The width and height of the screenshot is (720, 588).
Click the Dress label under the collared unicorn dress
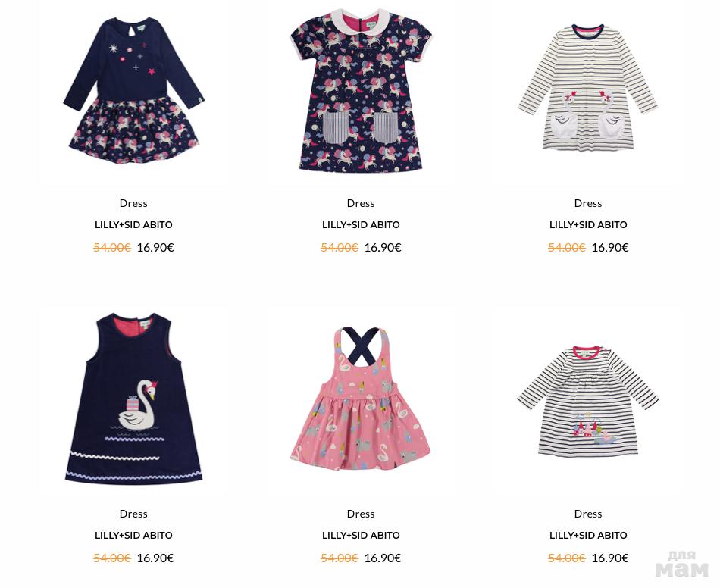pos(361,203)
